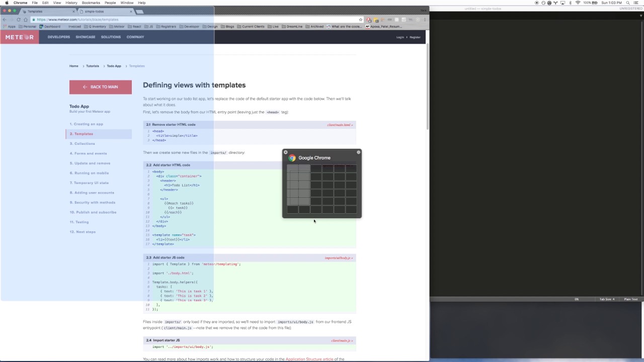Close the Templates browser tab
The width and height of the screenshot is (644, 362).
(73, 11)
